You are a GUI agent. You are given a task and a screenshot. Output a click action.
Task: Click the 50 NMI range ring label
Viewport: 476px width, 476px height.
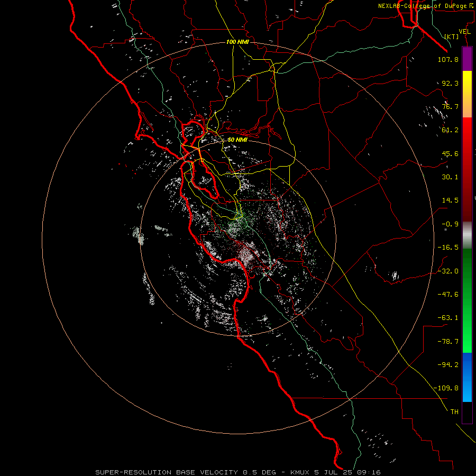click(237, 140)
